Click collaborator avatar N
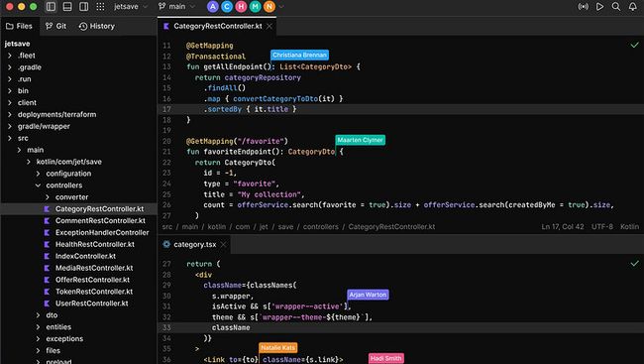This screenshot has height=364, width=644. pos(269,7)
